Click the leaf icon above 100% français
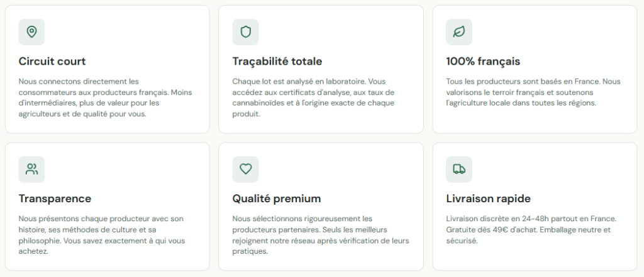644x277 pixels. (459, 32)
